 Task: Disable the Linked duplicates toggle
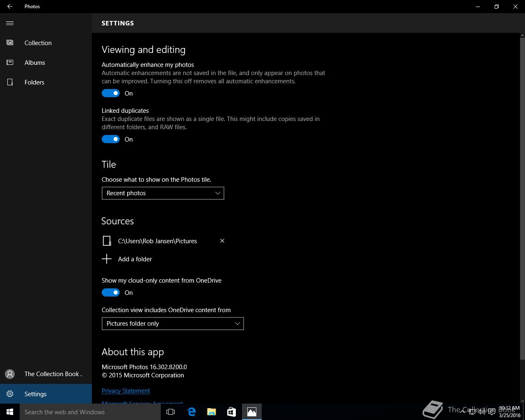(x=111, y=139)
